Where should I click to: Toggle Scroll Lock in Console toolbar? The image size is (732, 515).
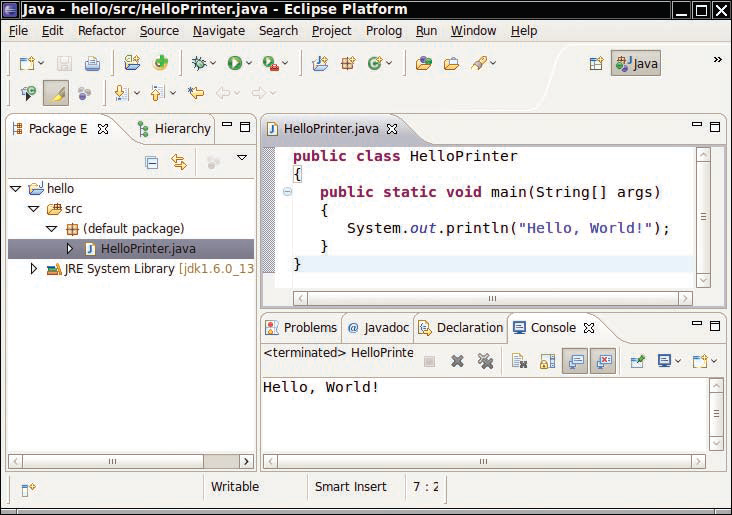pos(547,361)
